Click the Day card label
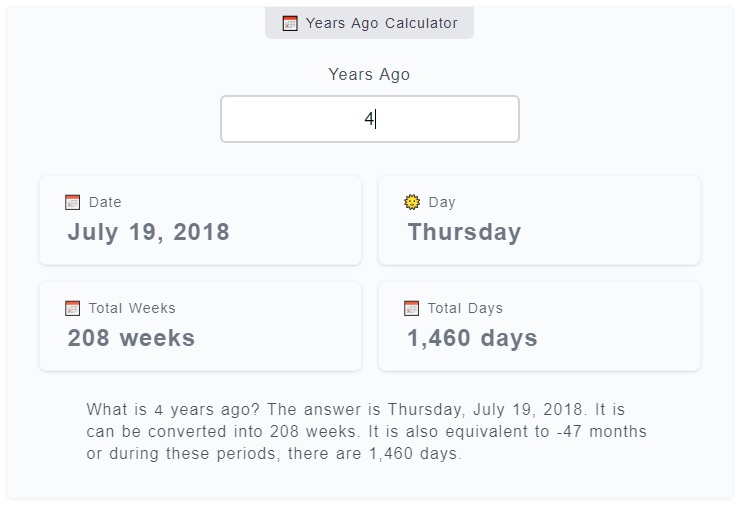743x506 pixels. (x=442, y=202)
